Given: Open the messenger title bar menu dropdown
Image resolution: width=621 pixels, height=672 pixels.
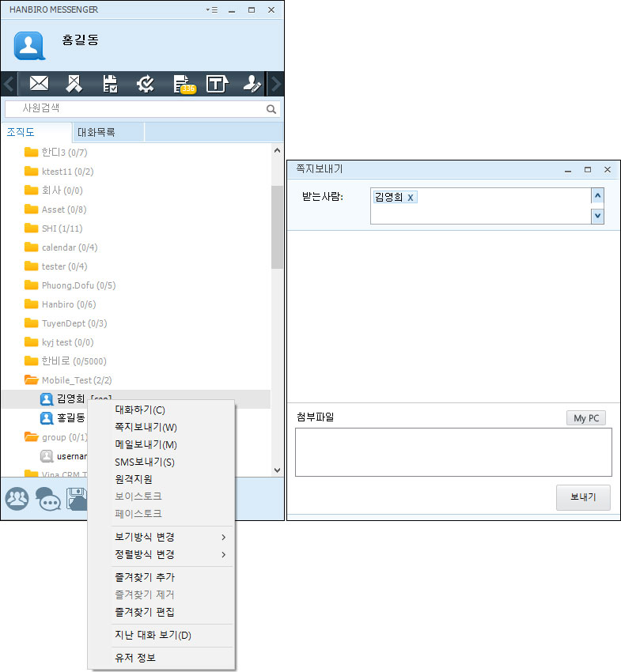Looking at the screenshot, I should [x=210, y=10].
